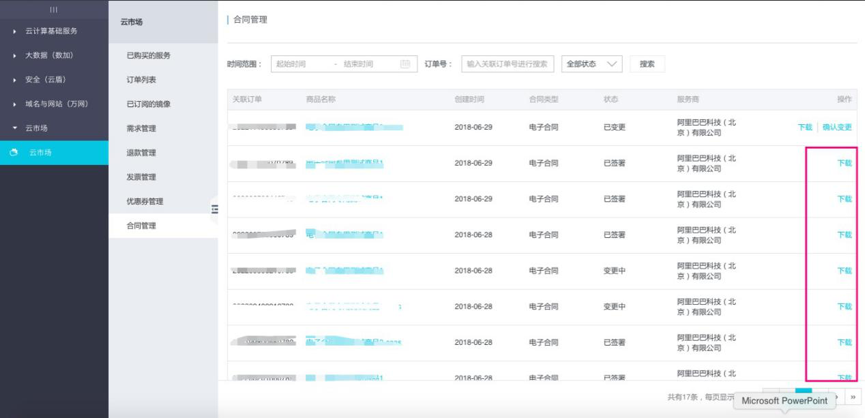This screenshot has height=418, width=865.
Task: Click the 商品名称 column header
Action: pyautogui.click(x=321, y=99)
